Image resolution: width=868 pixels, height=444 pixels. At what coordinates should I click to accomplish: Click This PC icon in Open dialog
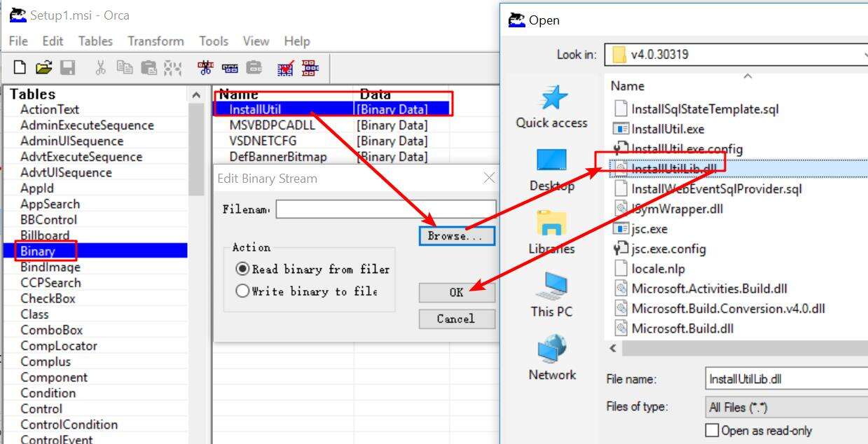click(x=552, y=286)
